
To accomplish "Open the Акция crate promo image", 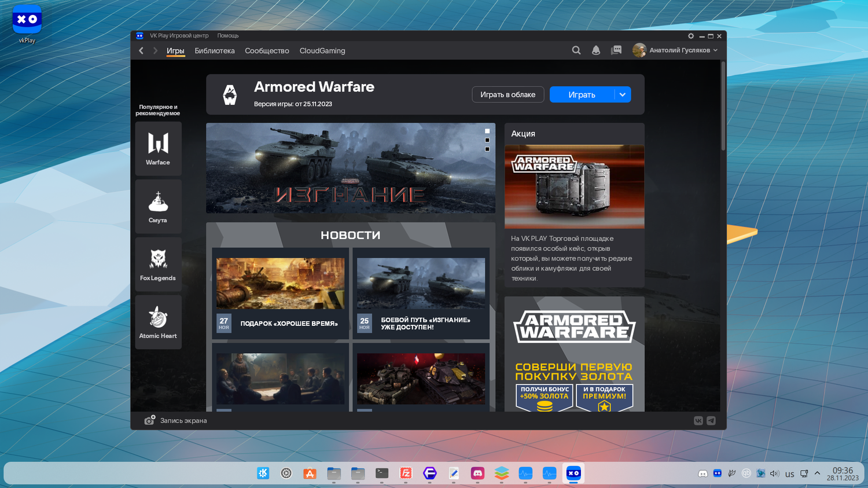I will tap(575, 186).
